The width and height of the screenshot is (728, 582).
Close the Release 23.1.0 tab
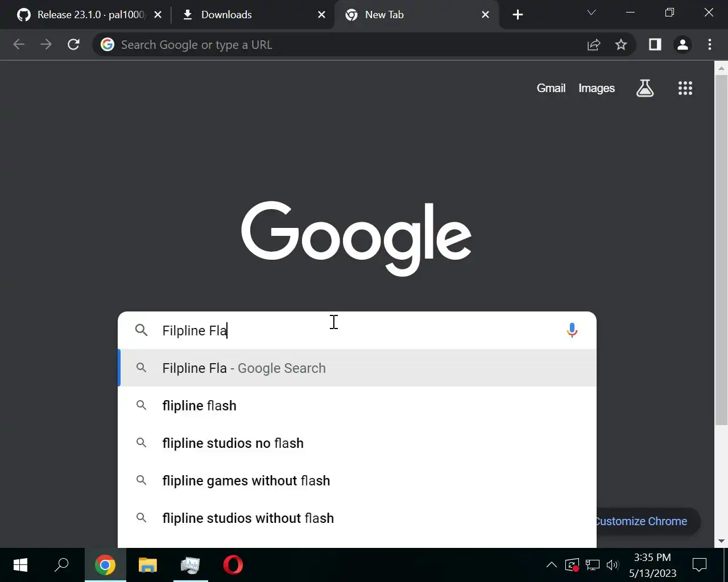[158, 15]
